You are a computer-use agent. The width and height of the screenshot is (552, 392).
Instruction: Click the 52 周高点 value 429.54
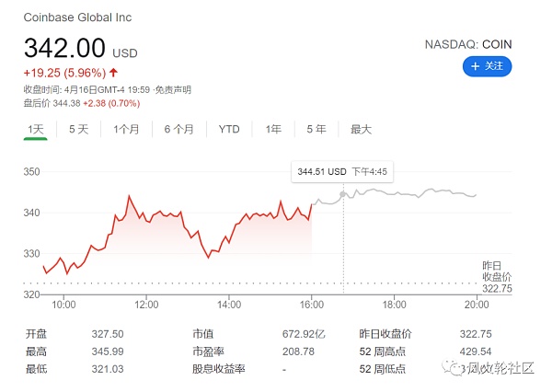[x=477, y=352]
